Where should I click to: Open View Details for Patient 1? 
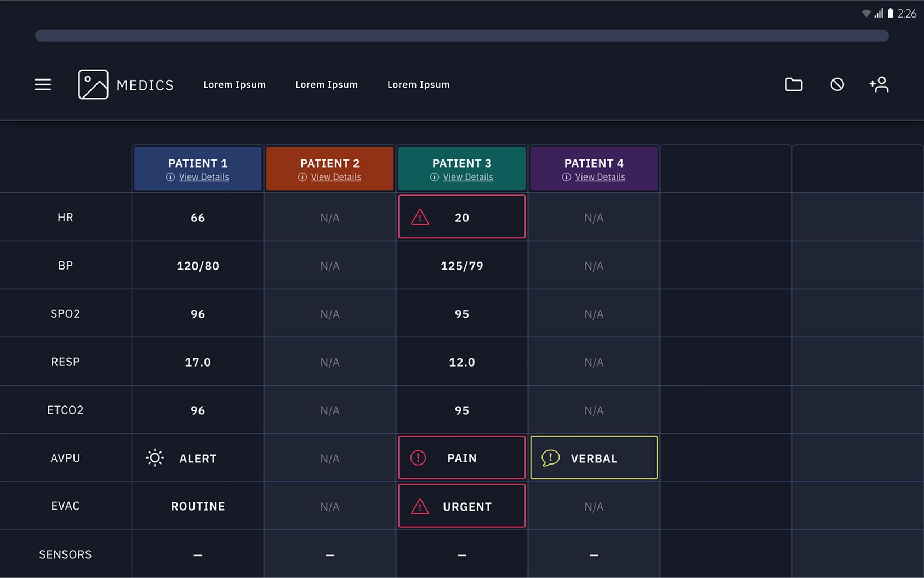(204, 177)
